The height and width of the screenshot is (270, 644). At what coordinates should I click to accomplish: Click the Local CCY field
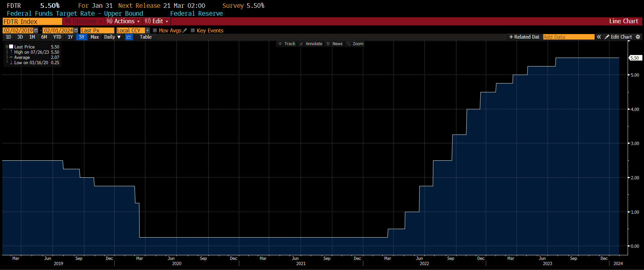pos(131,30)
